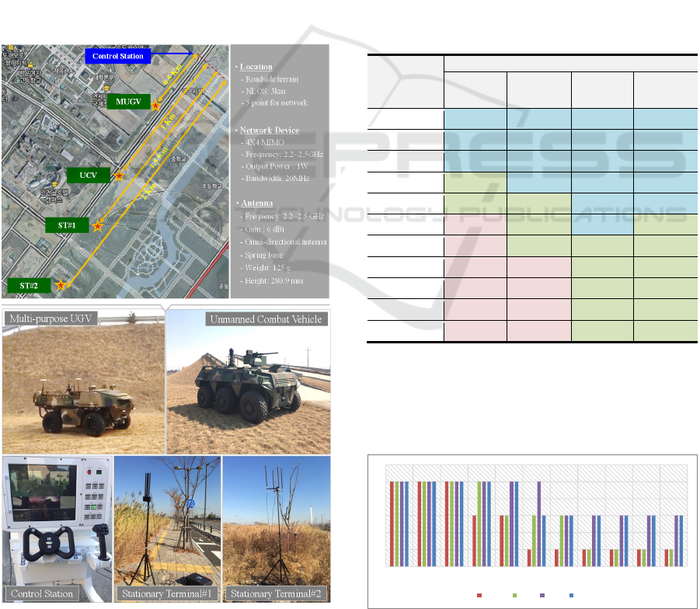Viewport: 700px width, 609px height.
Task: Open the Unmanned Combat Vehicle photo
Action: click(x=248, y=380)
